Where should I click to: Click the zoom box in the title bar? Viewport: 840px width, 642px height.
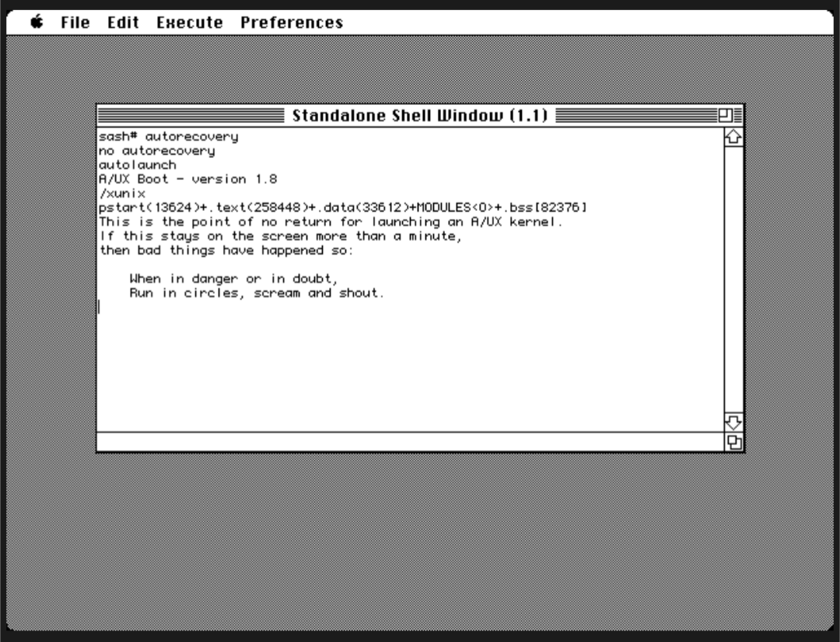point(726,115)
